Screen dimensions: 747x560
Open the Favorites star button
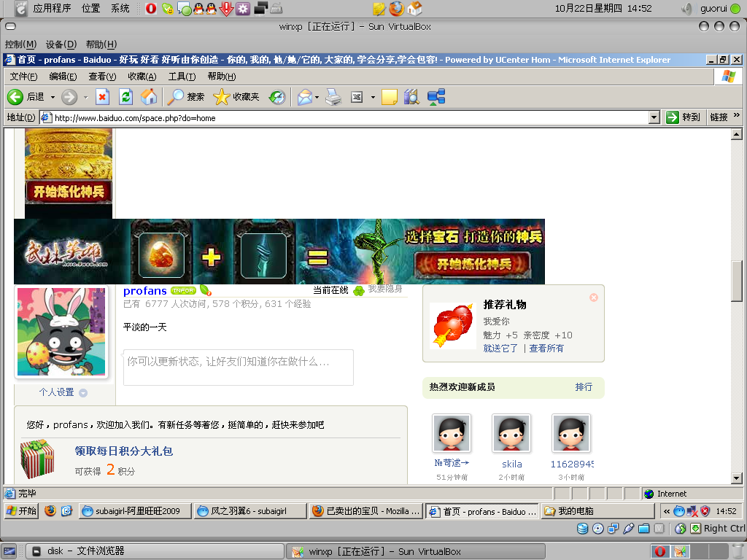tap(236, 97)
